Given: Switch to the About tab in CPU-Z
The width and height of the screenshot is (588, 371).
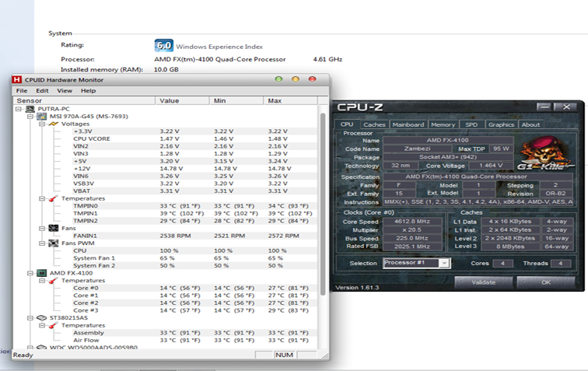Looking at the screenshot, I should pyautogui.click(x=530, y=124).
